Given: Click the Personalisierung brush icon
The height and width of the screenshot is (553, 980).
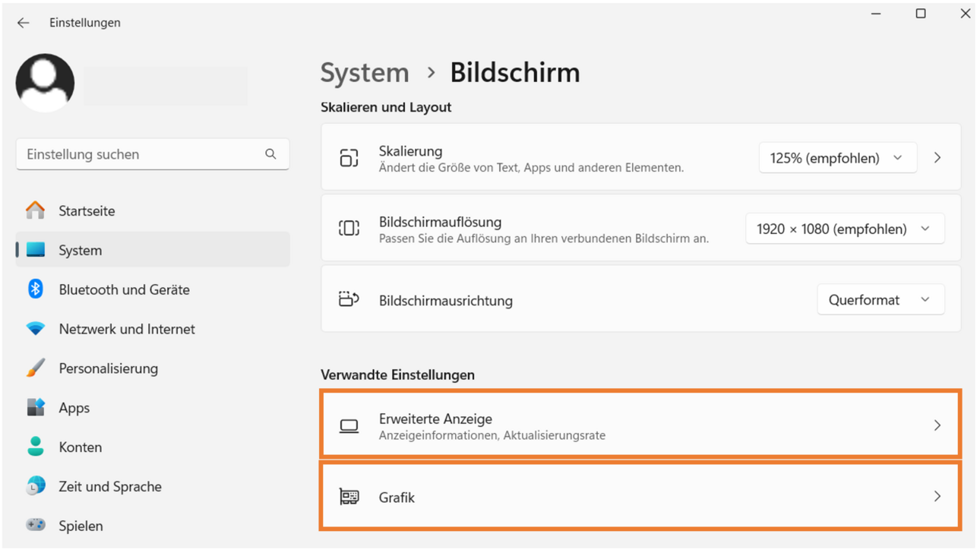Looking at the screenshot, I should [x=36, y=368].
